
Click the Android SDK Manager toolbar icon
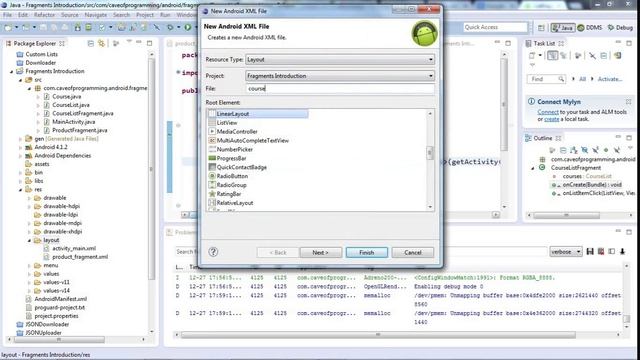(78, 27)
